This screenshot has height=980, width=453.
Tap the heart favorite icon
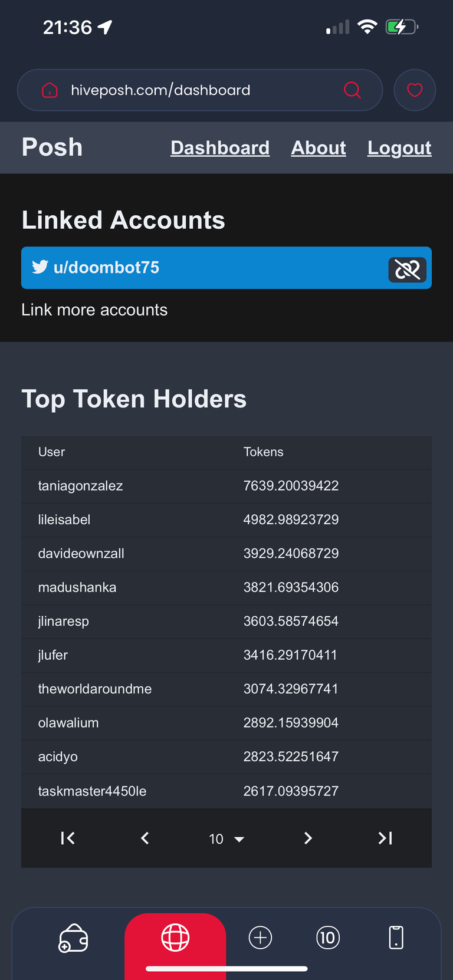[x=415, y=90]
